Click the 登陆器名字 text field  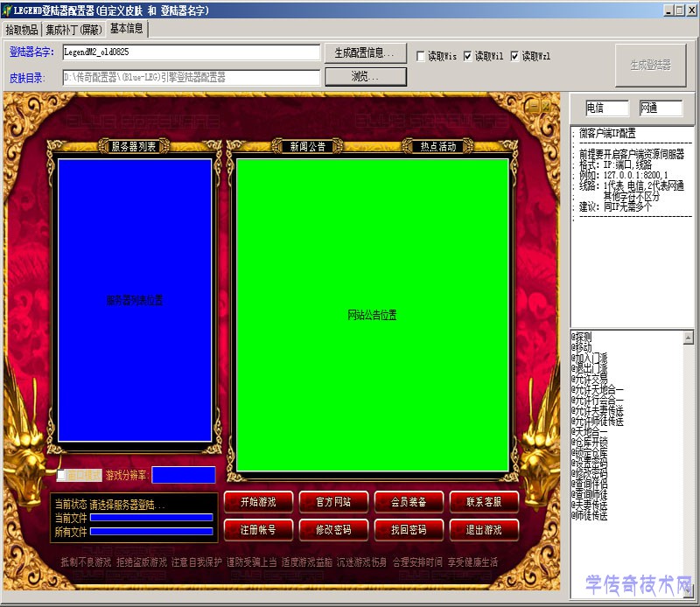(x=190, y=52)
